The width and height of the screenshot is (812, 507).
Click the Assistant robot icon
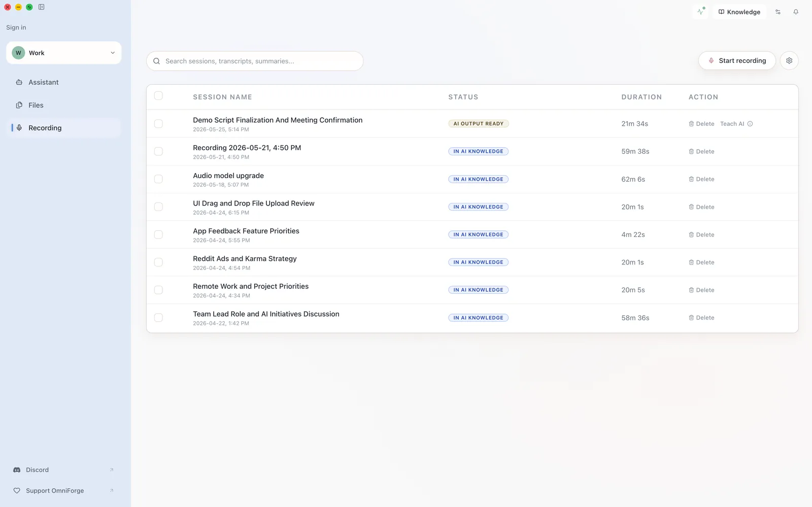click(x=19, y=82)
